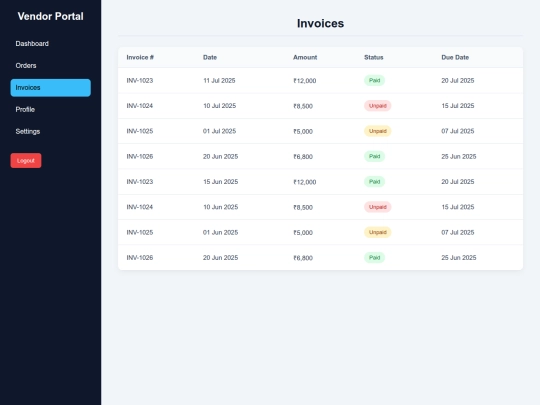
Task: Click ₹12,000 in the 11 Jul 2025 row
Action: click(304, 81)
